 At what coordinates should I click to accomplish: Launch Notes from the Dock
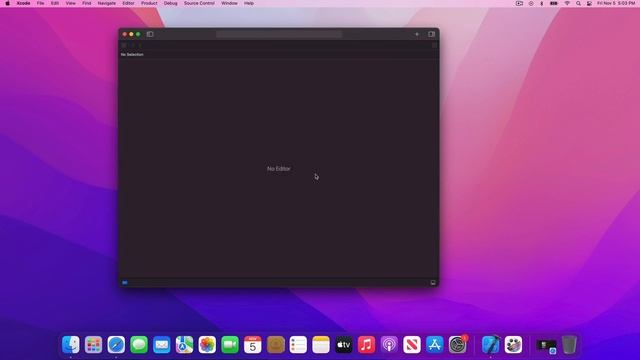[x=321, y=345]
